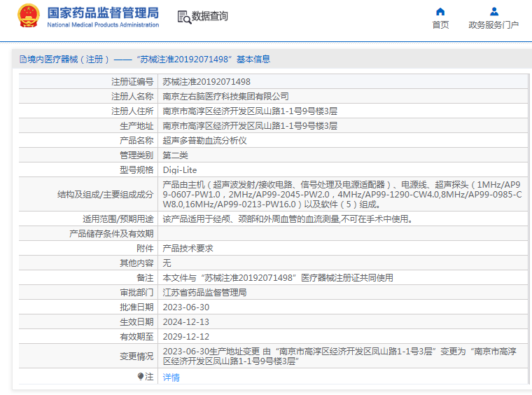
Task: Click the home house icon
Action: [440, 12]
